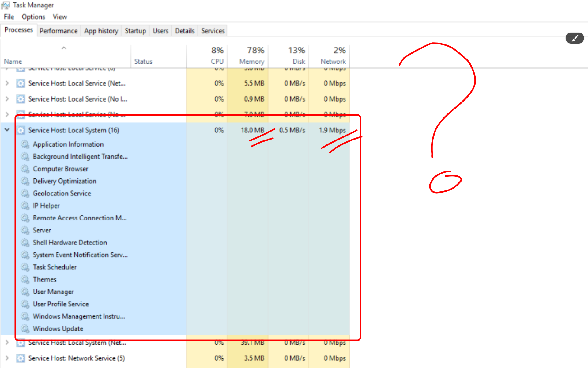Viewport: 588px width, 368px height.
Task: Select Shell Hardware Detection service
Action: (70, 243)
